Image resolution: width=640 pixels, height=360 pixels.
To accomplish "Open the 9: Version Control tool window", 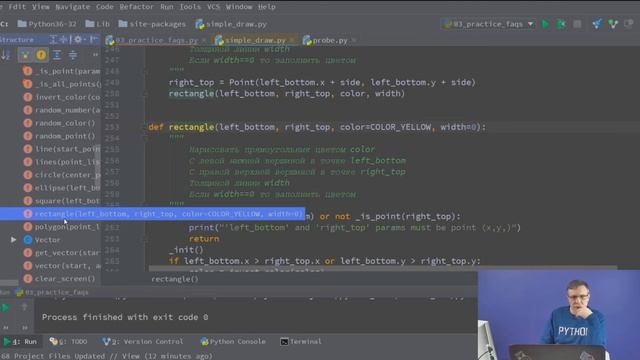I will 142,342.
